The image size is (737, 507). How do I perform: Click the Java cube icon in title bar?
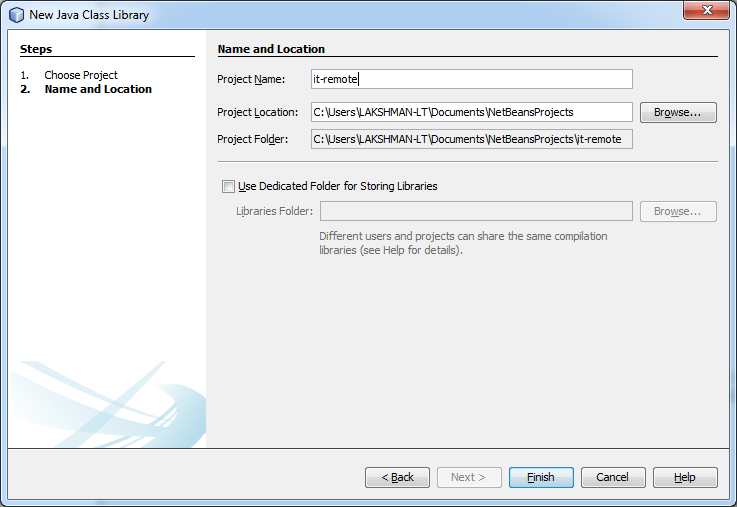(16, 15)
